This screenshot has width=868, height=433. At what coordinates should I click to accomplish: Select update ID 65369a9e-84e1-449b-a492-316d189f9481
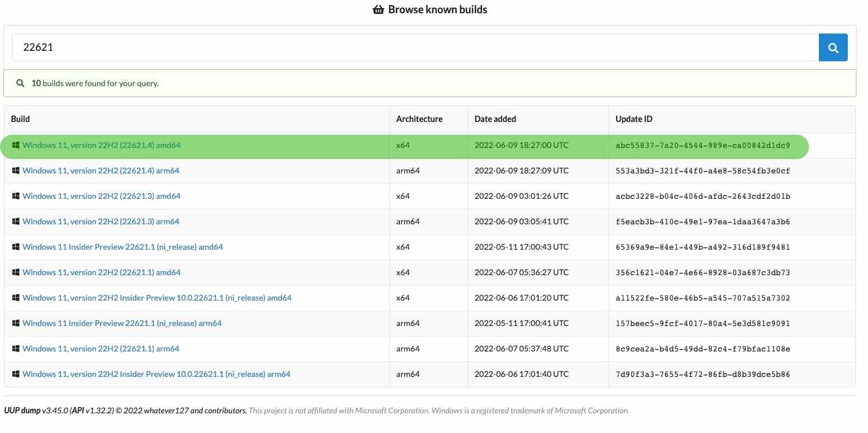click(x=703, y=247)
